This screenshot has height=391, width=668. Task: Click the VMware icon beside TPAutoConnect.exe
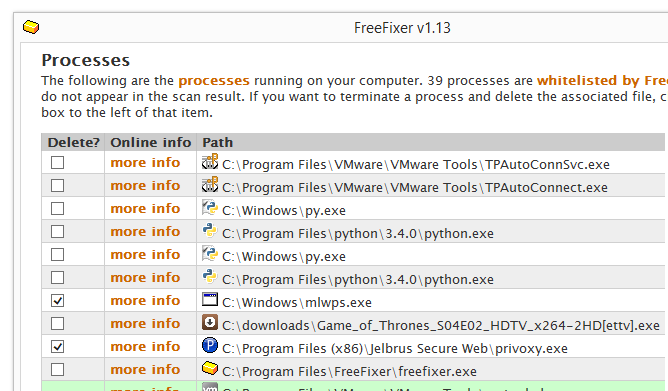(x=210, y=185)
